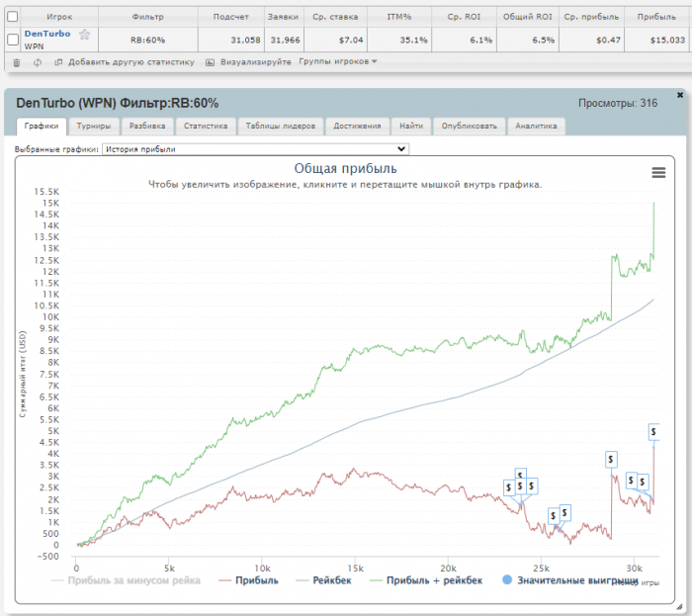Screen dimensions: 692x616
Task: Sort by the Прибыль column header
Action: point(656,17)
